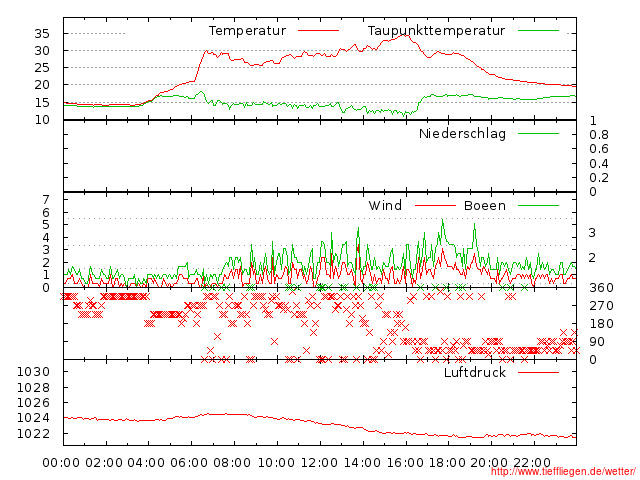Click the 0.8 precipitation axis label
The width and height of the screenshot is (640, 480).
[599, 135]
